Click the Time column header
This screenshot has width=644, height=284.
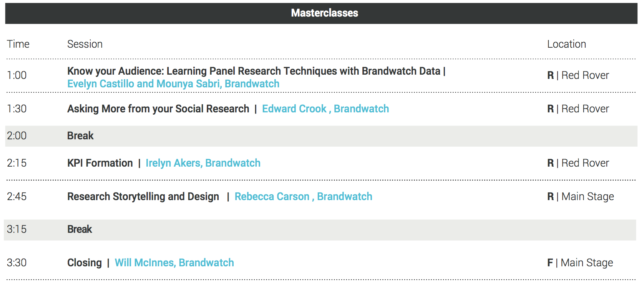(x=18, y=44)
